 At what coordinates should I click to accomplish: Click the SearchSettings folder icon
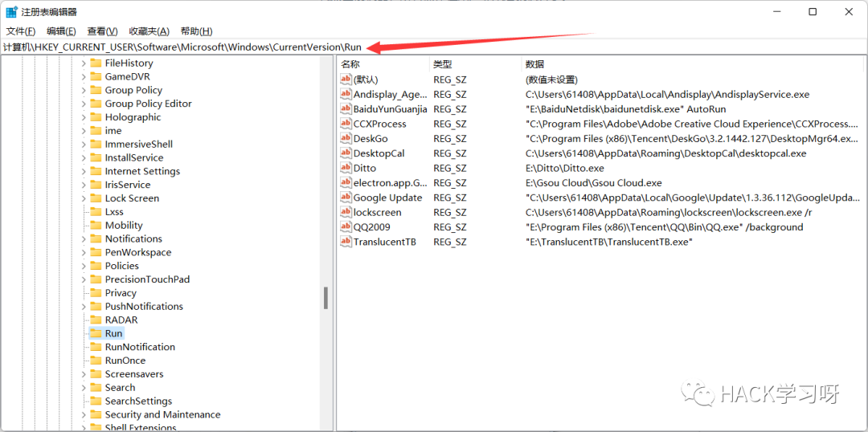point(96,401)
